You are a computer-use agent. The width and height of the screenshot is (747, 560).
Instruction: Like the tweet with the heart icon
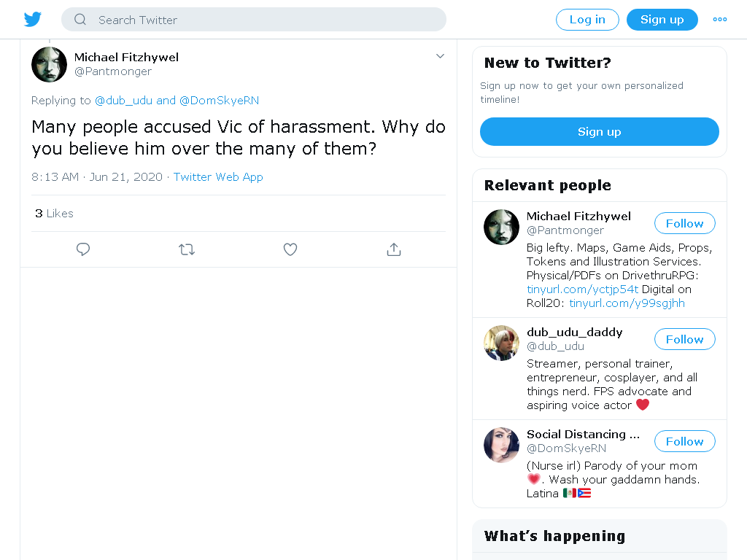pyautogui.click(x=290, y=249)
